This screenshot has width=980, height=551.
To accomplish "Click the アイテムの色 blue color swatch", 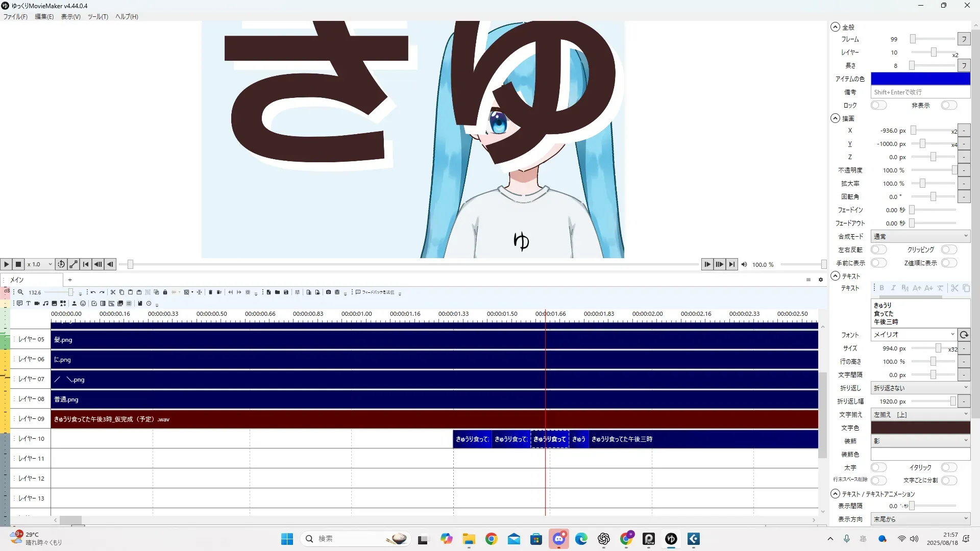I will (x=920, y=79).
